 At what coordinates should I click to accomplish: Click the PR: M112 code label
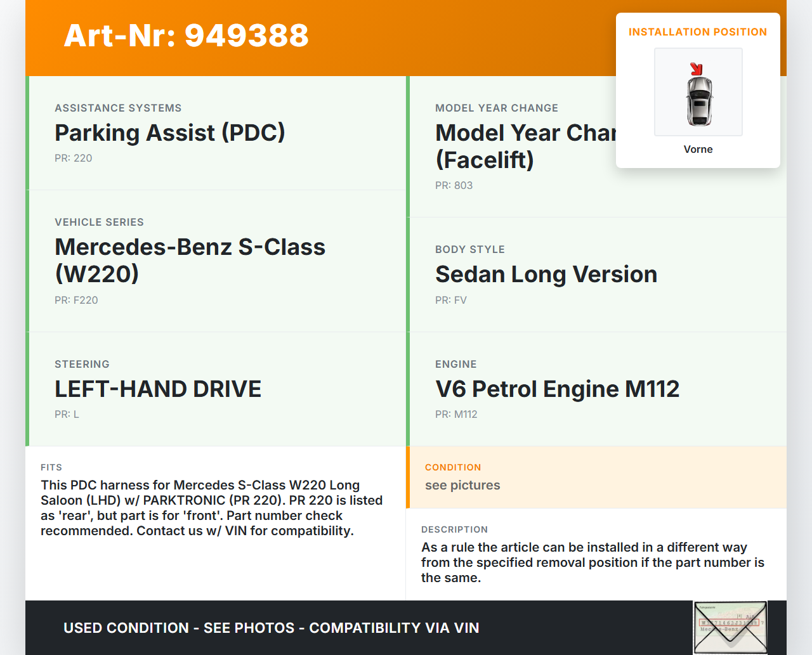point(456,414)
